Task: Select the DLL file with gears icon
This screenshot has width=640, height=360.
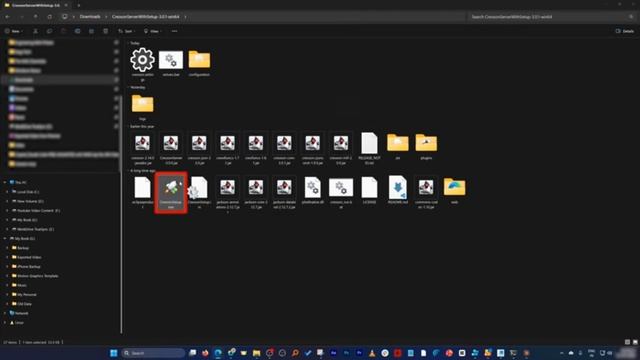Action: click(x=312, y=190)
